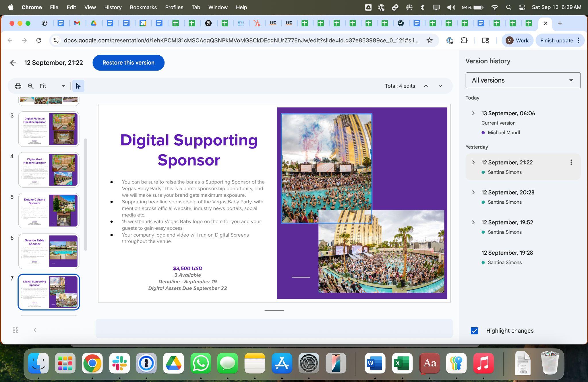Collapse the filmstrip panel arrow
588x382 pixels.
[35, 330]
